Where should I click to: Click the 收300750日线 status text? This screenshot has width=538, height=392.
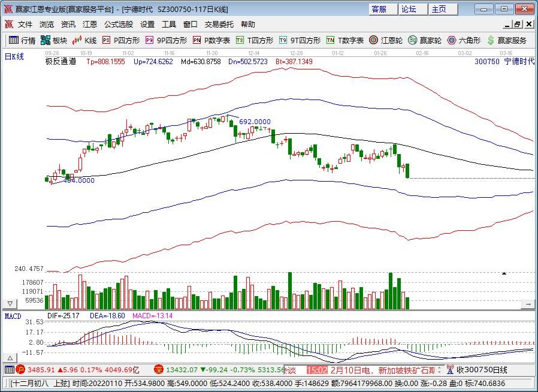(x=482, y=370)
